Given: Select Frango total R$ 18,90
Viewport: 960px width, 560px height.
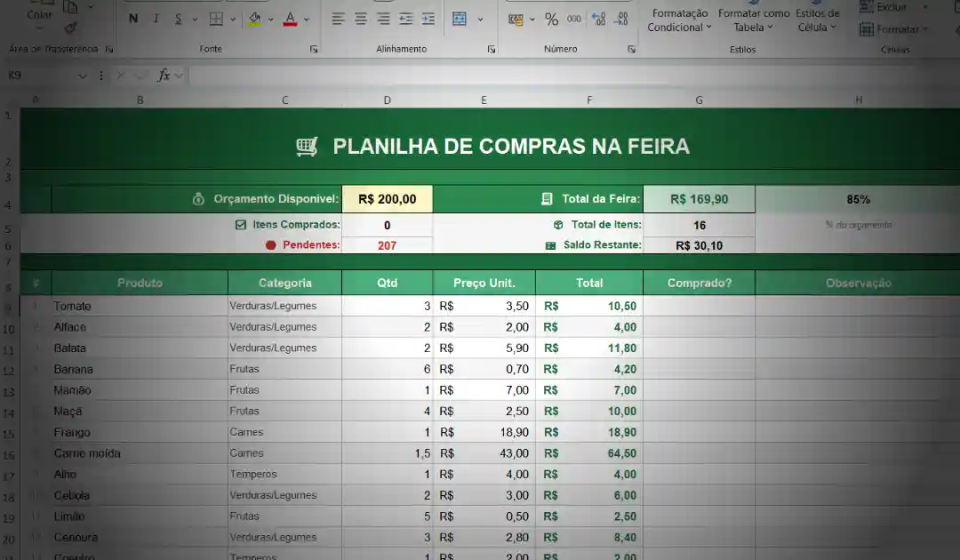Looking at the screenshot, I should 589,432.
